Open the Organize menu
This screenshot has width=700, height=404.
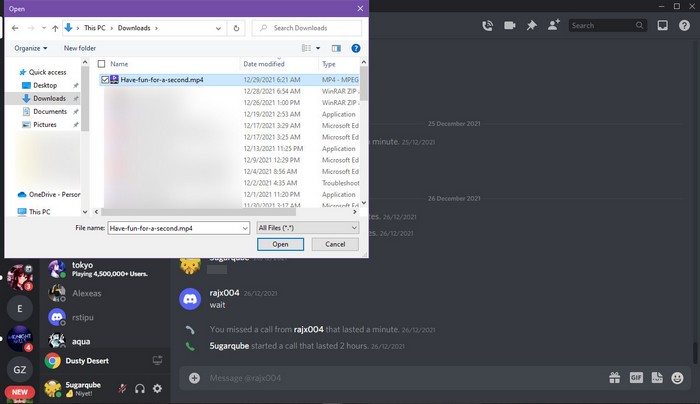click(30, 48)
